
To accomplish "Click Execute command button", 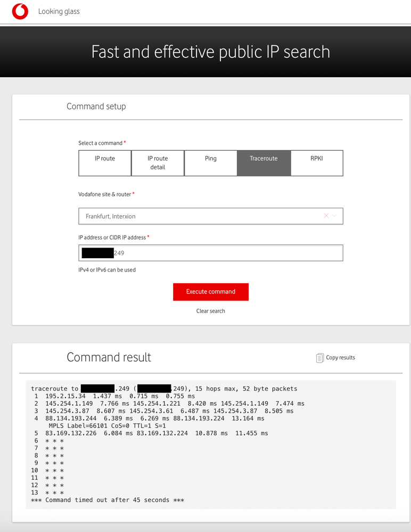I will [211, 292].
